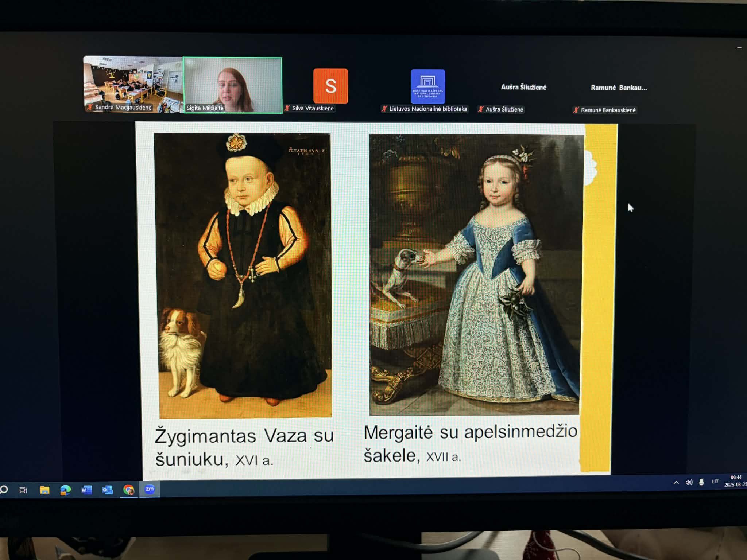Launch Outlook from the taskbar
The height and width of the screenshot is (560, 747).
[108, 490]
